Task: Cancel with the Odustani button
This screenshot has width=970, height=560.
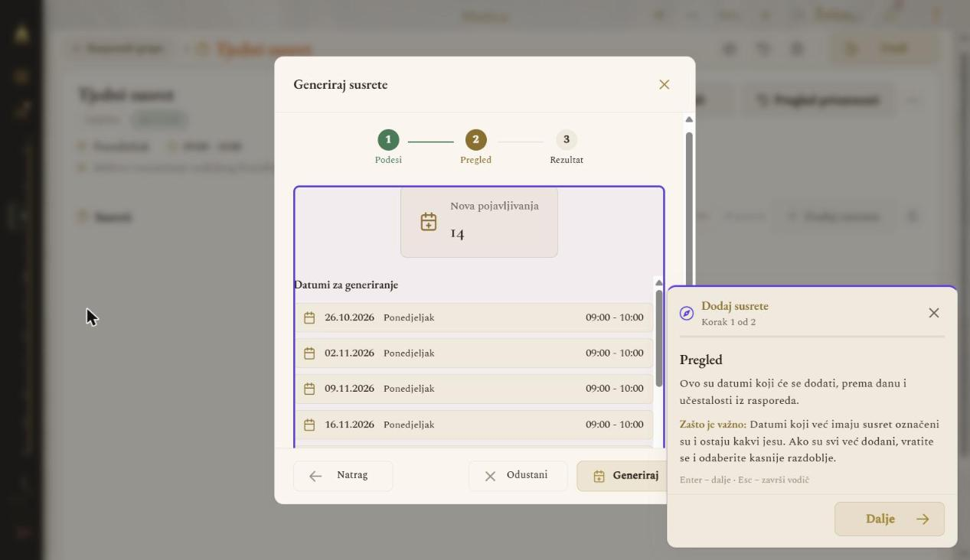Action: click(x=518, y=476)
